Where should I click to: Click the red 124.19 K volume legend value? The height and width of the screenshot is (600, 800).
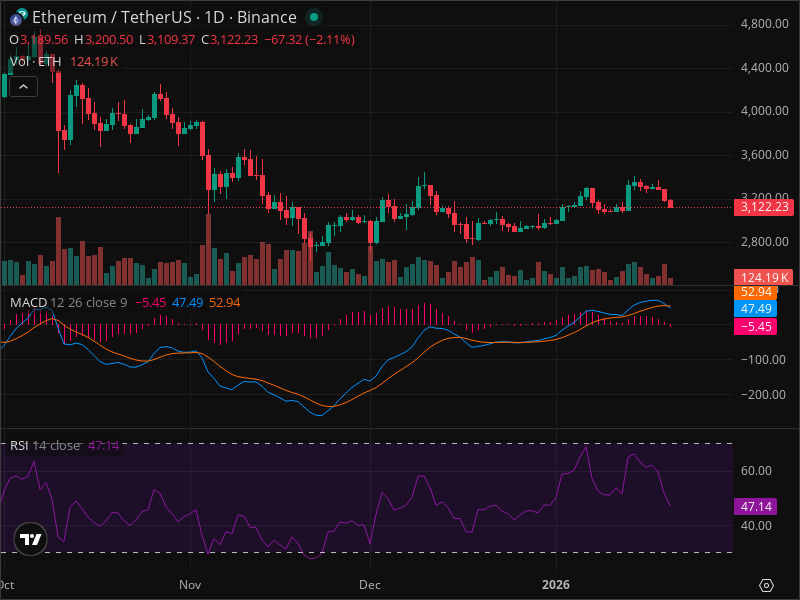[94, 62]
